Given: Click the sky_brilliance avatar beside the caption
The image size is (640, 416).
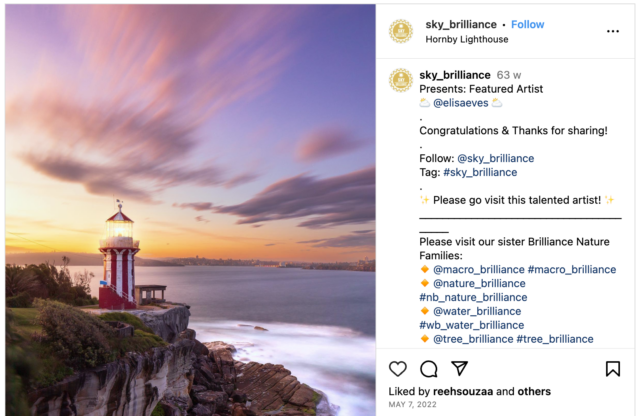Looking at the screenshot, I should click(401, 80).
